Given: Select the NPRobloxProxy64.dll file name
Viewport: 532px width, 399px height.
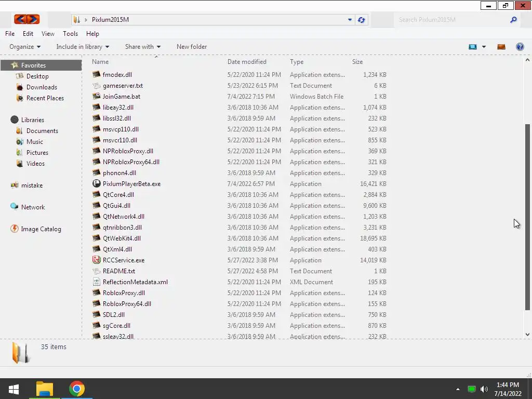Looking at the screenshot, I should (x=131, y=162).
